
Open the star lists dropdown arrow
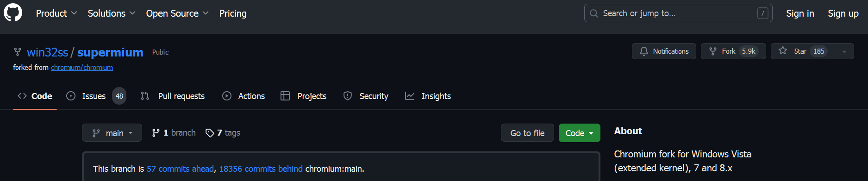(844, 51)
